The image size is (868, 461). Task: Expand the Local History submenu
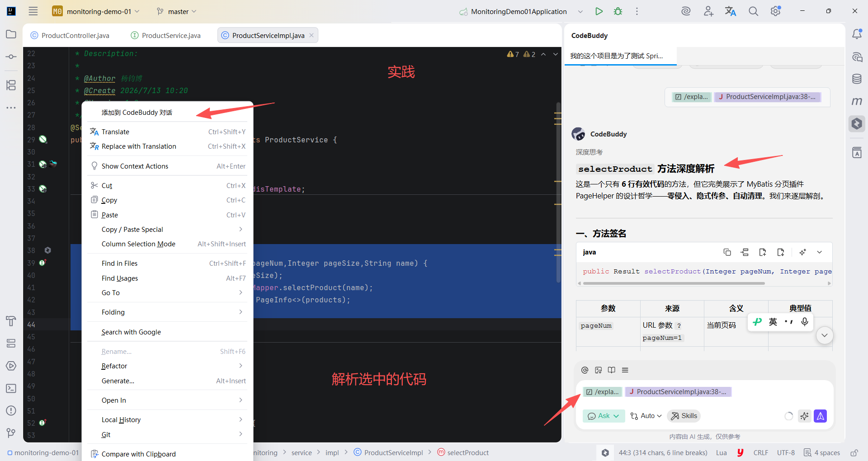pyautogui.click(x=167, y=420)
